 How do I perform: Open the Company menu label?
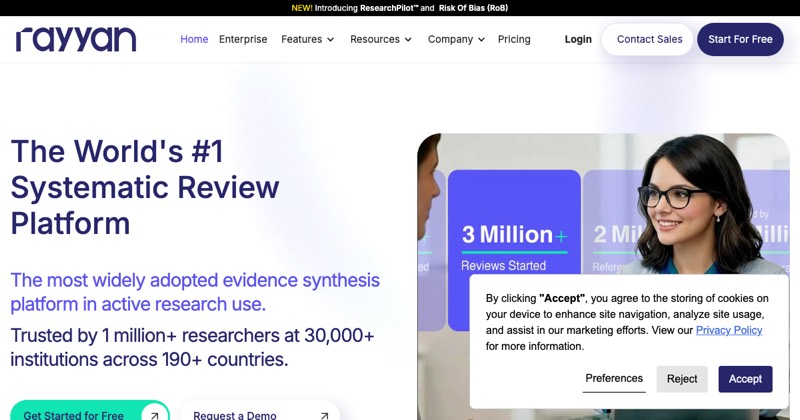click(x=450, y=39)
